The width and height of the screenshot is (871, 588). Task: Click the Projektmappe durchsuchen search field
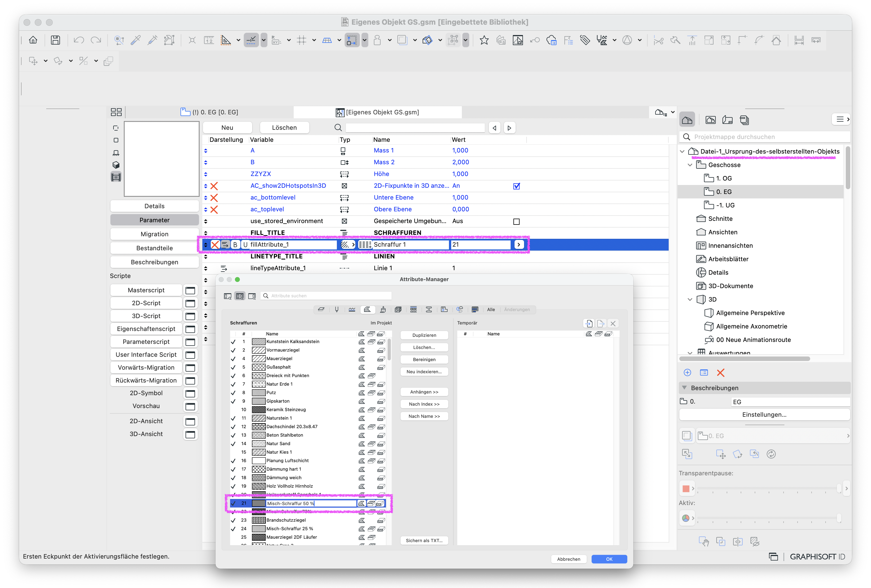pos(765,137)
